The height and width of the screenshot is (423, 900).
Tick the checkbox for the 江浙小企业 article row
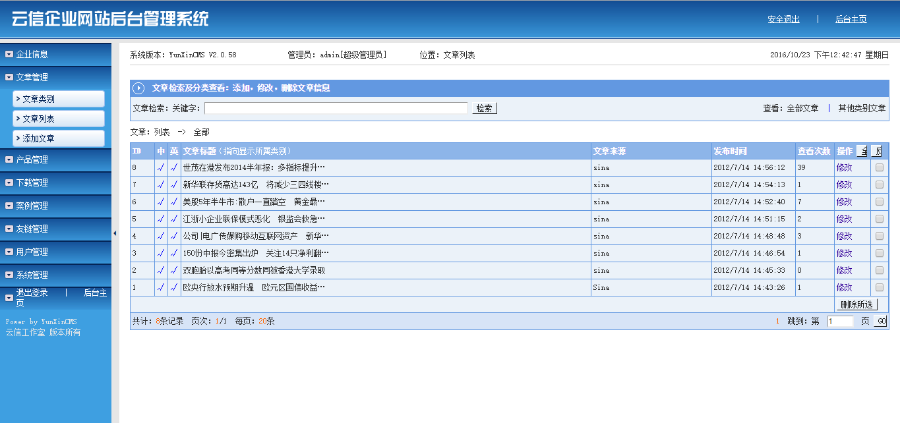879,219
